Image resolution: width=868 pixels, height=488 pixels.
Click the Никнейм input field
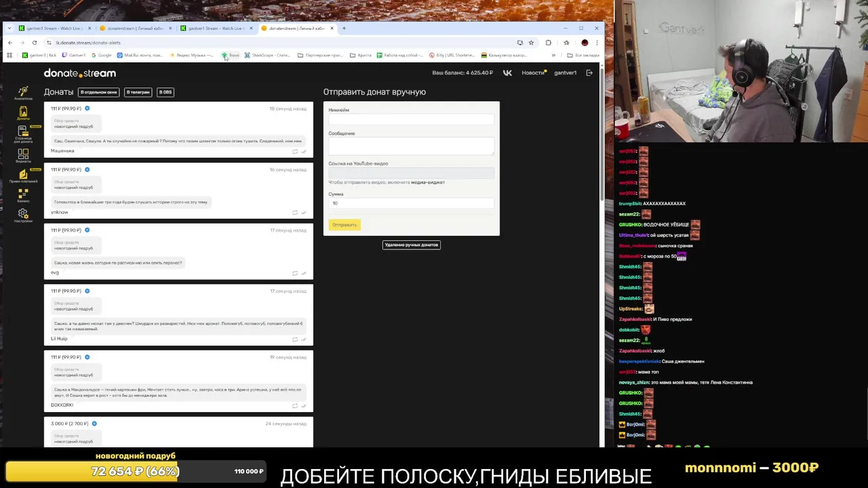411,119
